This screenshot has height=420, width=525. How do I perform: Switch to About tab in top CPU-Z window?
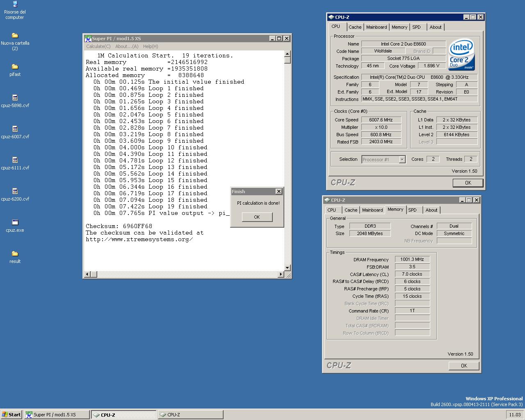[436, 27]
